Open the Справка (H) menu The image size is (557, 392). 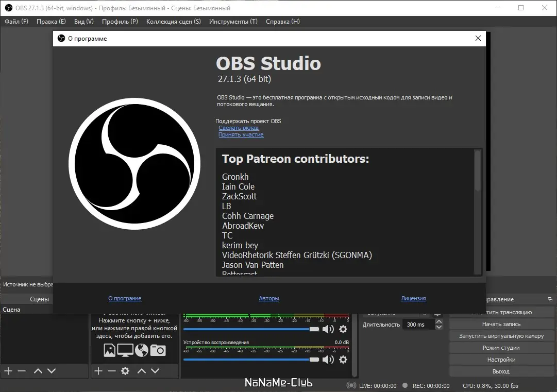coord(283,21)
